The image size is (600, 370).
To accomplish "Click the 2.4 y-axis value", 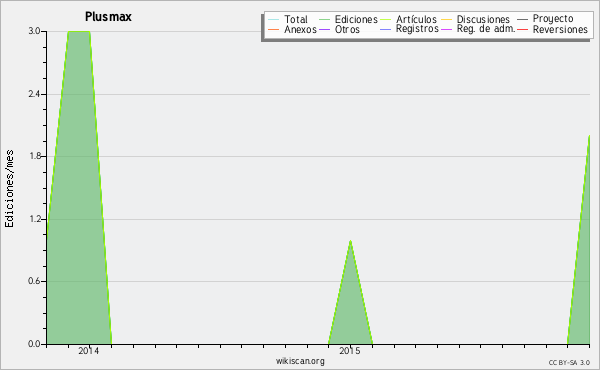I will point(34,94).
